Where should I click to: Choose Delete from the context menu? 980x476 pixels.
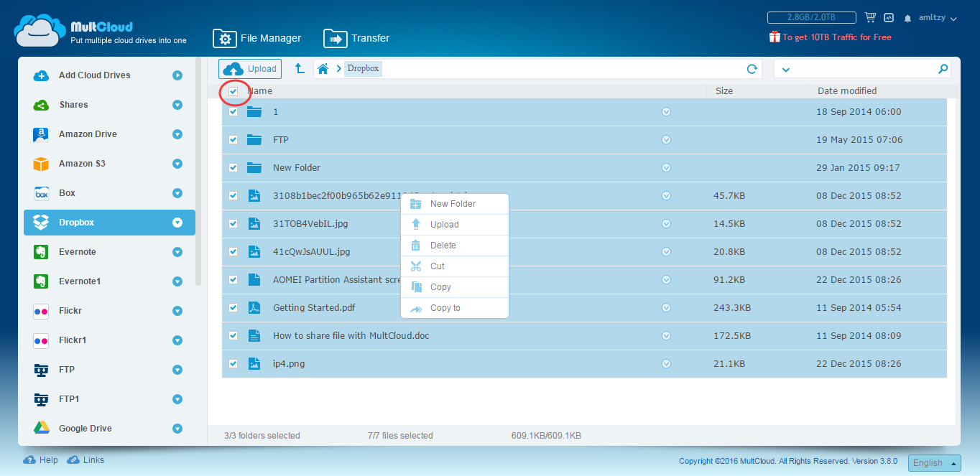coord(443,246)
